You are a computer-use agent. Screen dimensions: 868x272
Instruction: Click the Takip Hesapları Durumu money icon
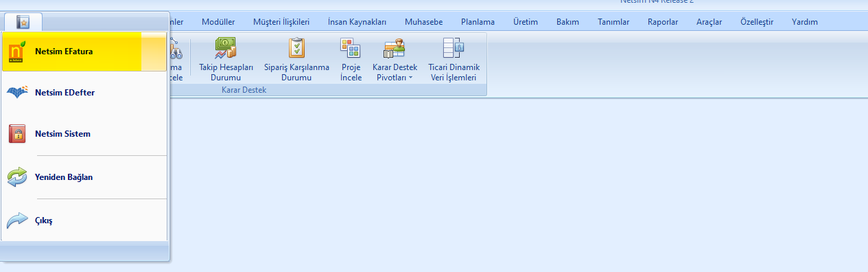pos(226,47)
